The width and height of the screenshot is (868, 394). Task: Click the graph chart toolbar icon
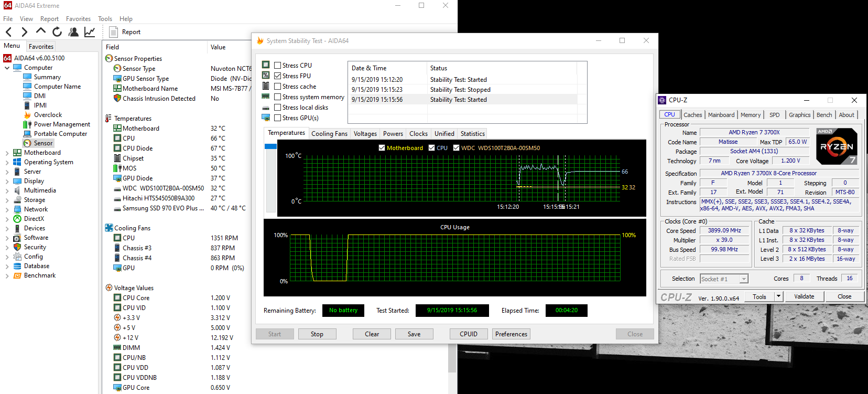pyautogui.click(x=90, y=32)
